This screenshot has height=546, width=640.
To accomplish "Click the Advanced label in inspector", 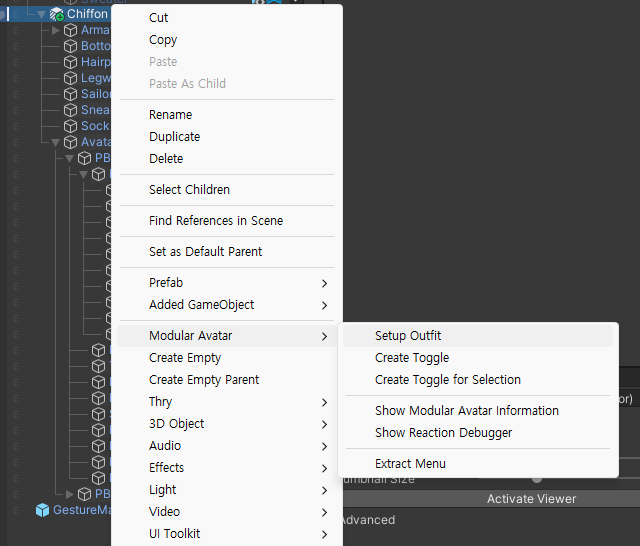I will [x=369, y=520].
